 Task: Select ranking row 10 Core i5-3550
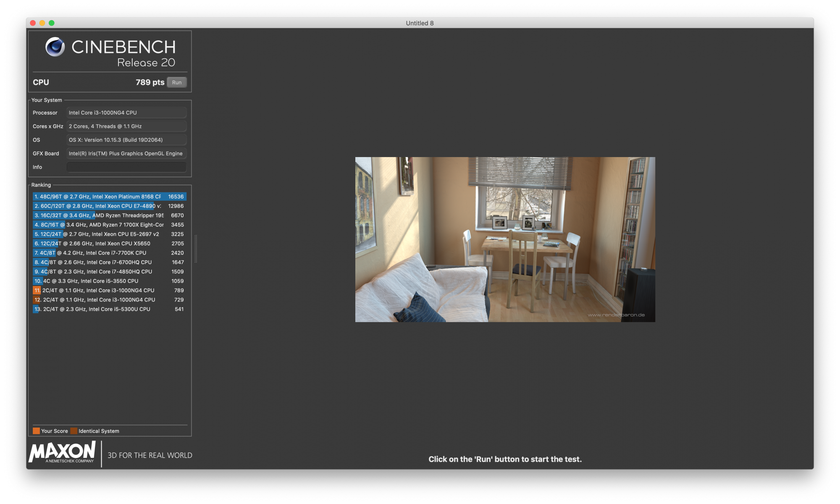[x=110, y=281]
